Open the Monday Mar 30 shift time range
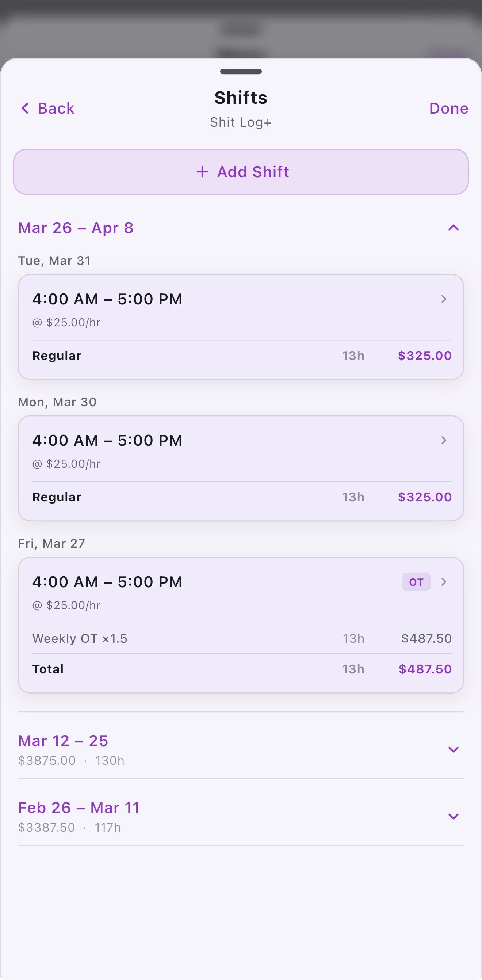482x980 pixels. coord(107,441)
